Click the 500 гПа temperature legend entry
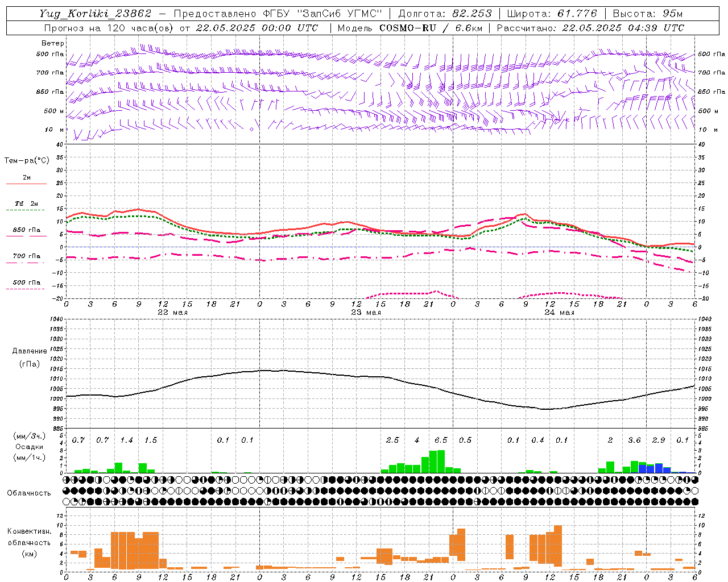The image size is (728, 582). click(27, 282)
